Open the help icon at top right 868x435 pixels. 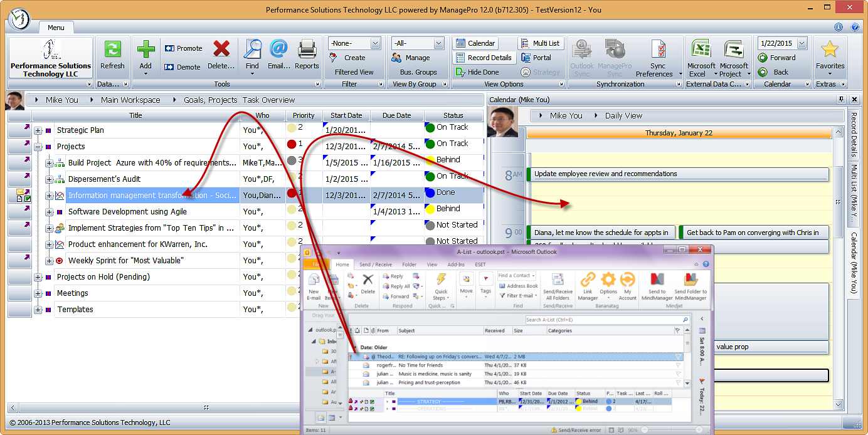point(854,27)
